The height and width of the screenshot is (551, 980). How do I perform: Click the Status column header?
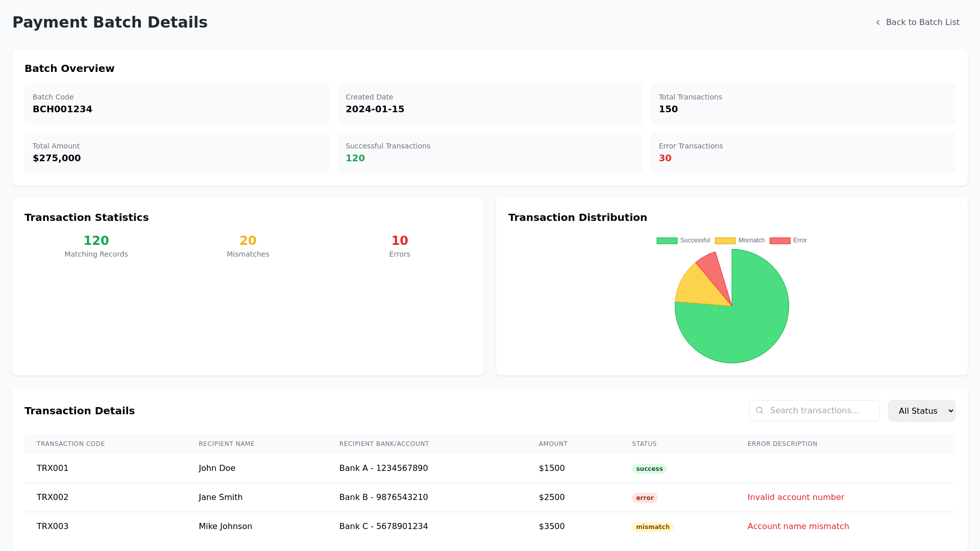[644, 444]
